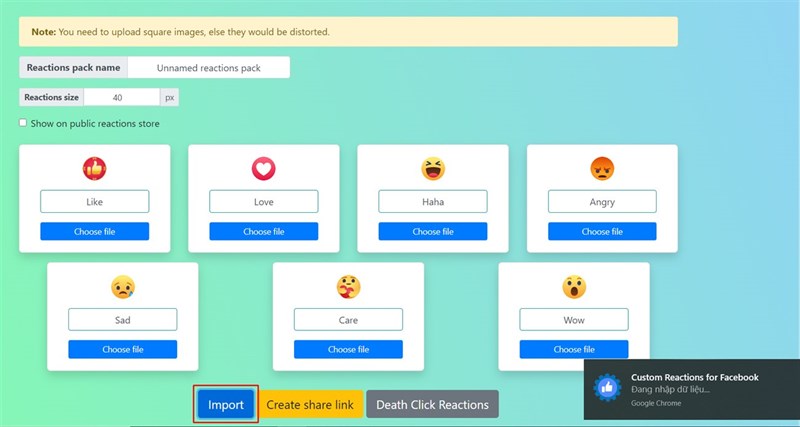
Task: Click the Angry face reaction emoji
Action: 602,169
